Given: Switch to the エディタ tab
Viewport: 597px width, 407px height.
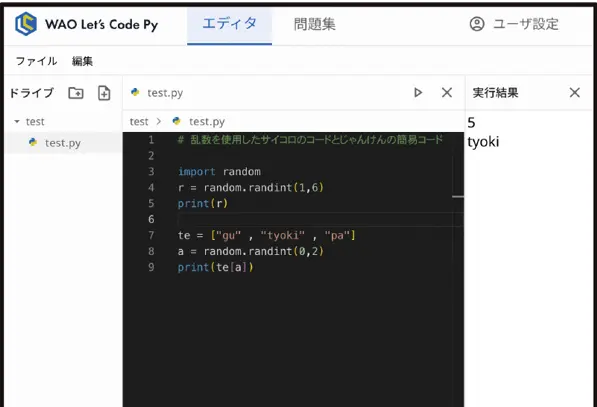Looking at the screenshot, I should (x=229, y=26).
